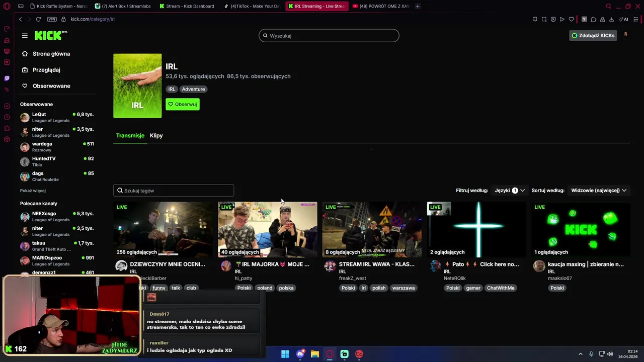
Task: Open a new browser tab
Action: pyautogui.click(x=418, y=6)
